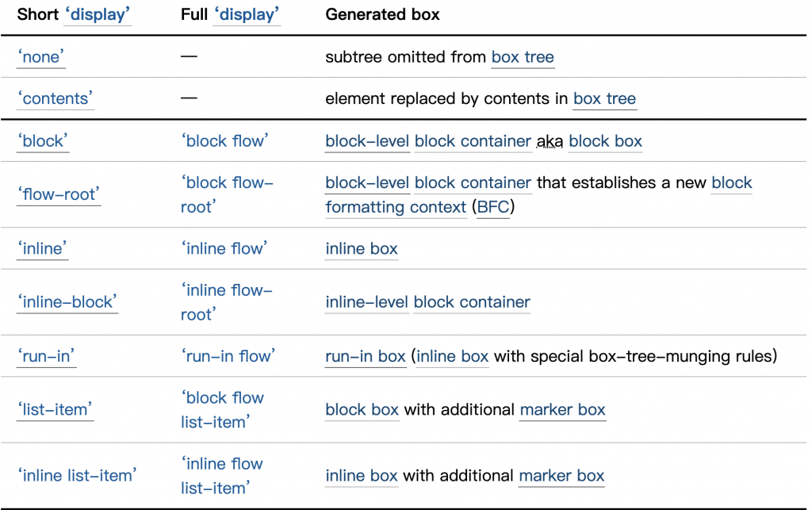Click the 'display' link in the Short column header
The width and height of the screenshot is (812, 510).
(98, 15)
